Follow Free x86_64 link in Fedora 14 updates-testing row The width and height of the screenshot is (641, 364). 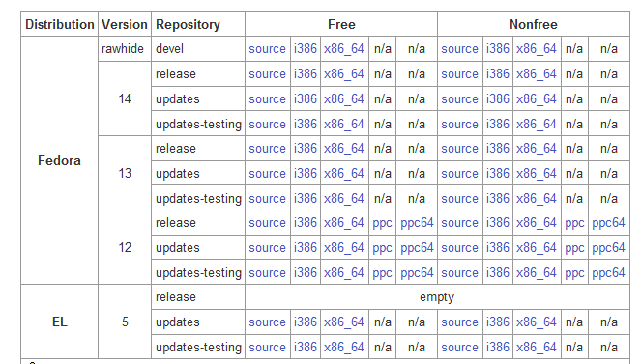tap(344, 124)
